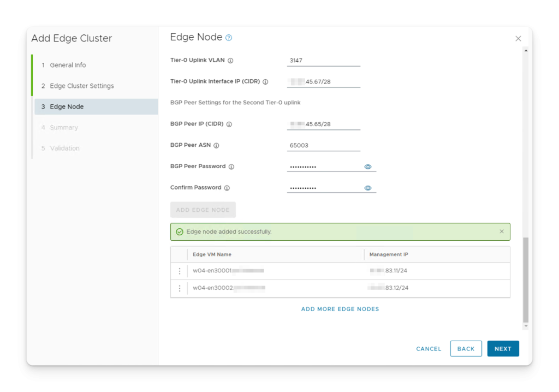Image resolution: width=559 pixels, height=392 pixels.
Task: Click ADD MORE EDGE NODES
Action: tap(340, 308)
